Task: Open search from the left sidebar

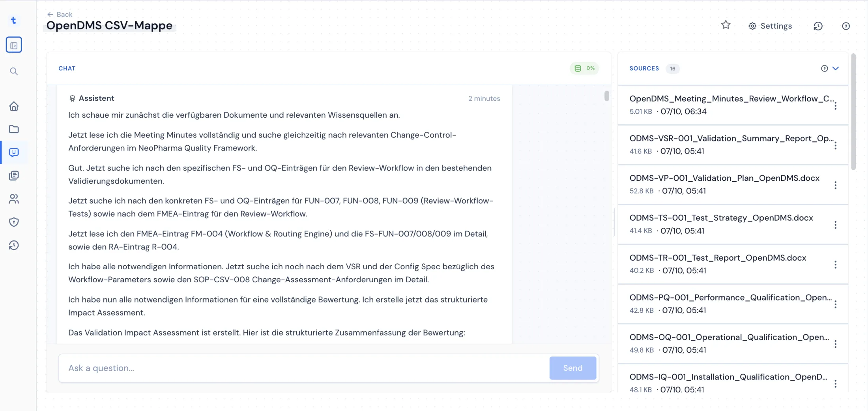Action: coord(14,71)
